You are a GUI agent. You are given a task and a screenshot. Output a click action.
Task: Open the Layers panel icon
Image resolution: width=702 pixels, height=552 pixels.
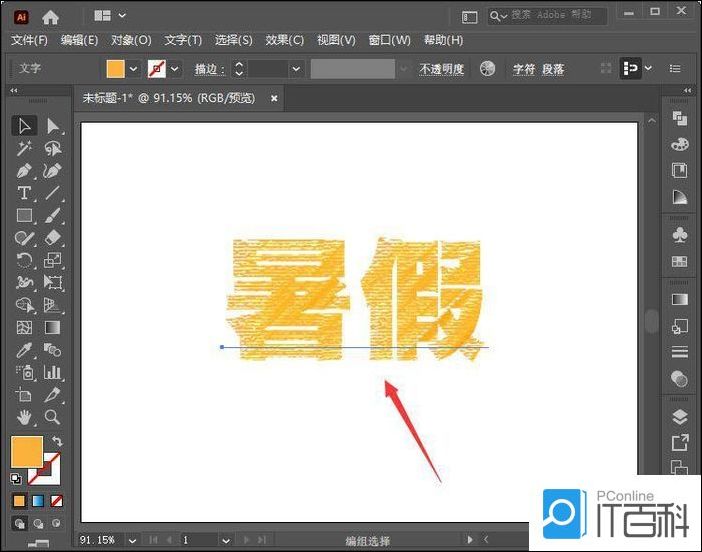point(680,417)
